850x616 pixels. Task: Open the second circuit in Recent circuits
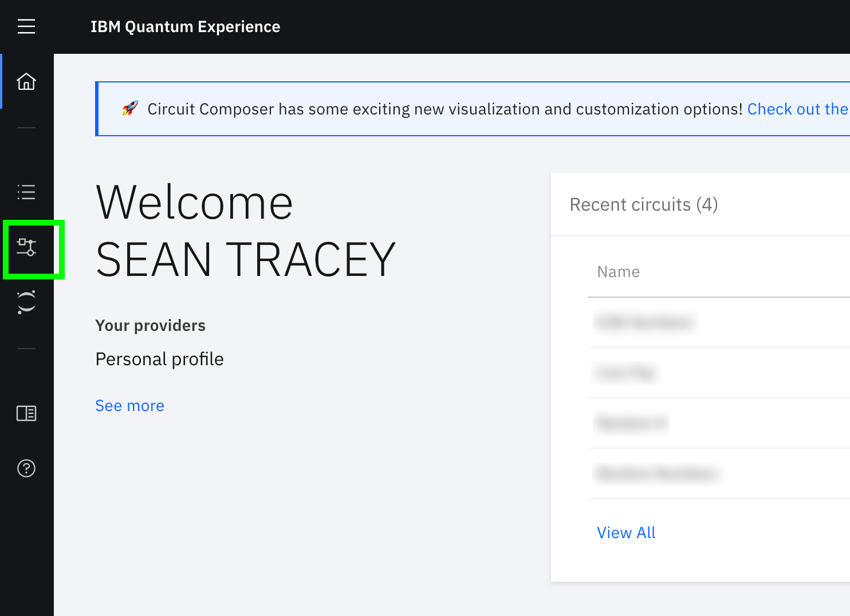626,373
